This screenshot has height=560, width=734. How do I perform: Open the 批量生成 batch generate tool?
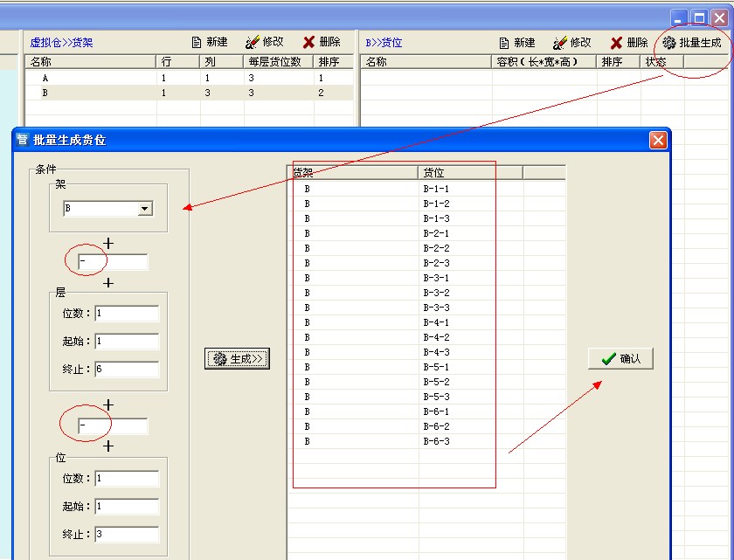click(692, 43)
